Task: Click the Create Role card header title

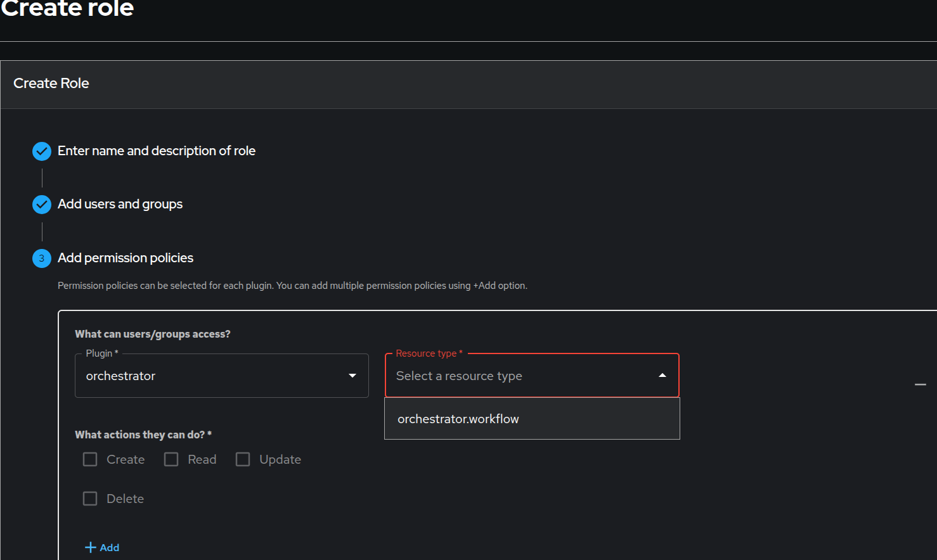Action: click(x=51, y=84)
